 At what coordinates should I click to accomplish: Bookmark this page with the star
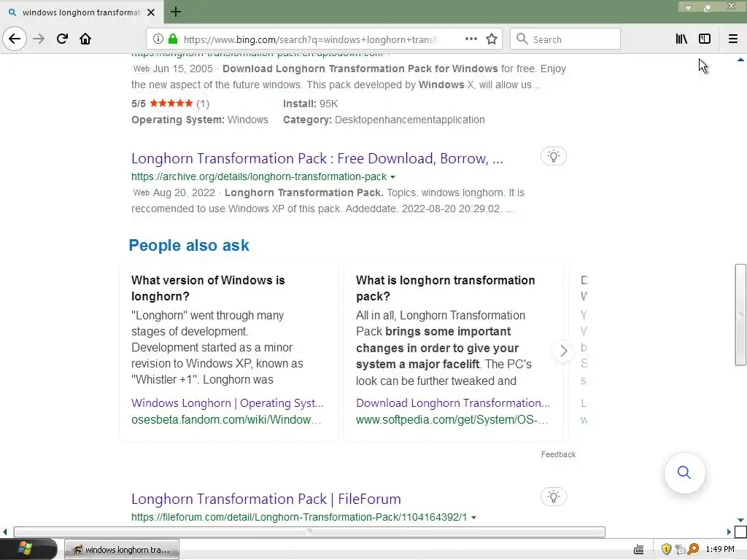click(492, 39)
